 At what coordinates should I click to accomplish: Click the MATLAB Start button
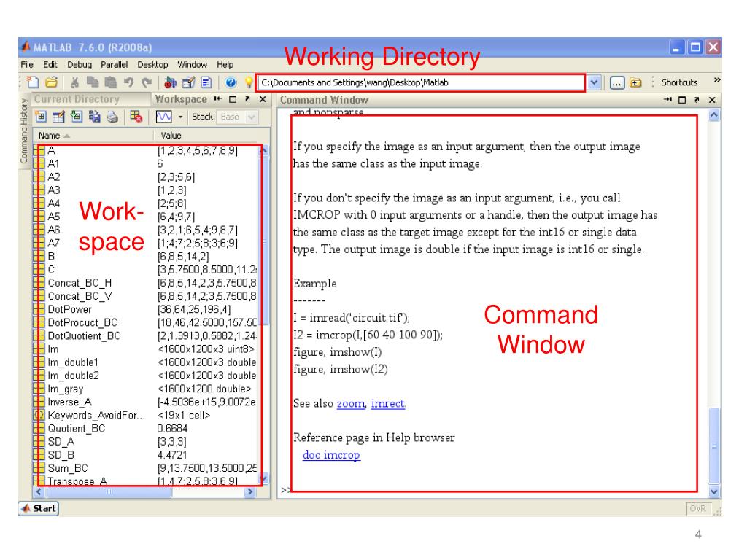39,508
